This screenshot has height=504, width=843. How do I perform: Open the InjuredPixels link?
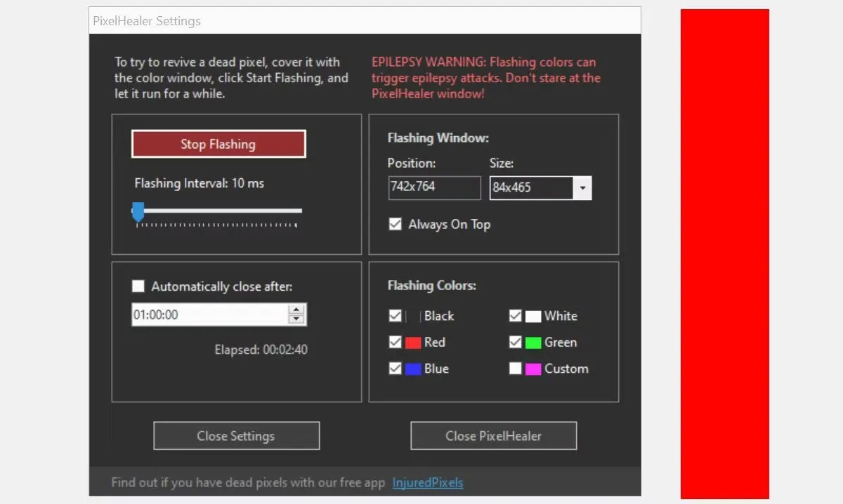[x=427, y=483]
